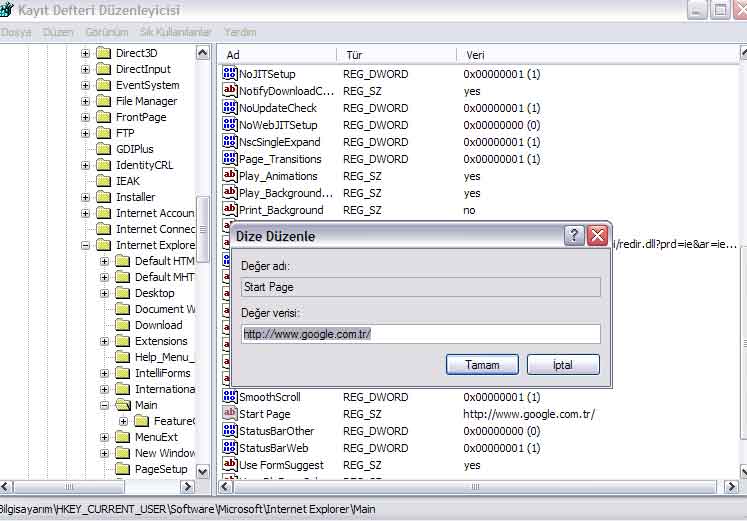Click the Use FormSuggest string icon
The width and height of the screenshot is (747, 521).
click(230, 465)
